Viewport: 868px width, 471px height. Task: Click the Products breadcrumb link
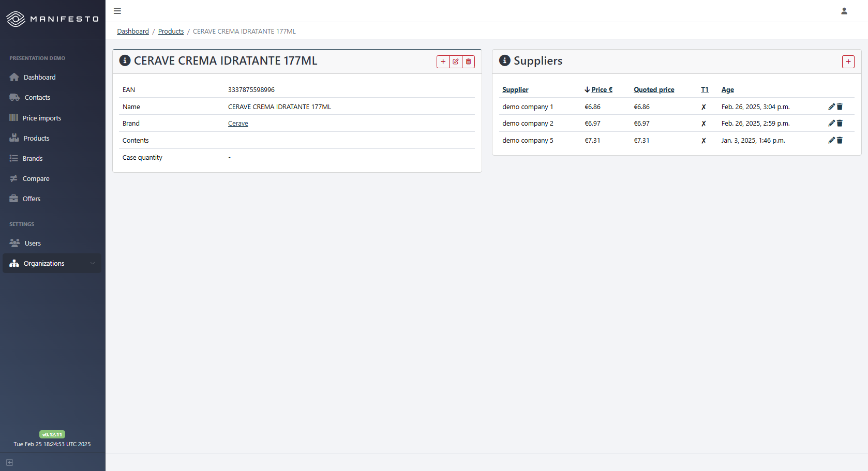click(x=171, y=32)
